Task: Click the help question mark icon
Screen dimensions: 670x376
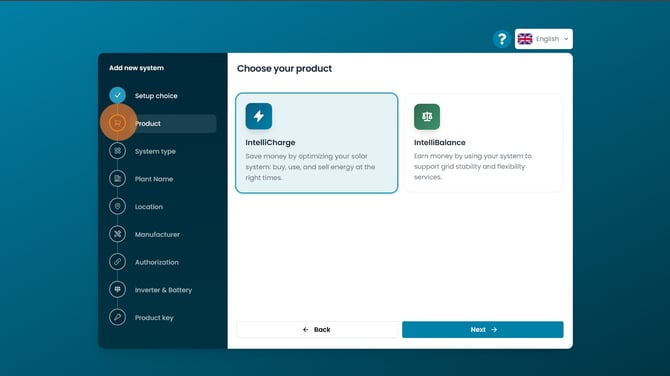Action: pyautogui.click(x=502, y=39)
